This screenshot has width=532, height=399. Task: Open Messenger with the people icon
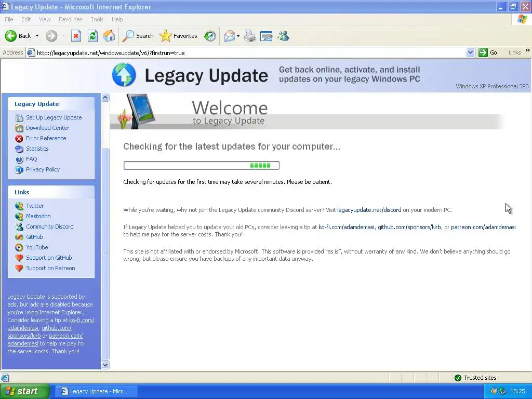point(283,36)
